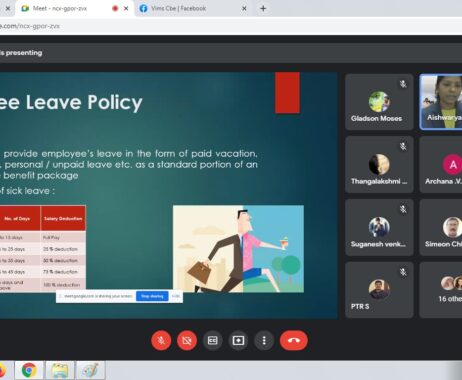Open the Paint app from the taskbar
The height and width of the screenshot is (380, 462).
[90, 370]
